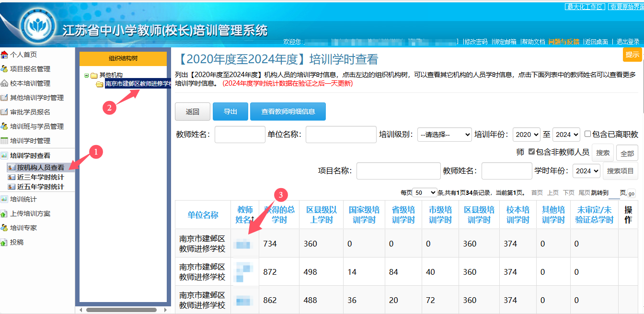Sort by 校本培训学时 column header
This screenshot has width=644, height=314.
(x=518, y=214)
